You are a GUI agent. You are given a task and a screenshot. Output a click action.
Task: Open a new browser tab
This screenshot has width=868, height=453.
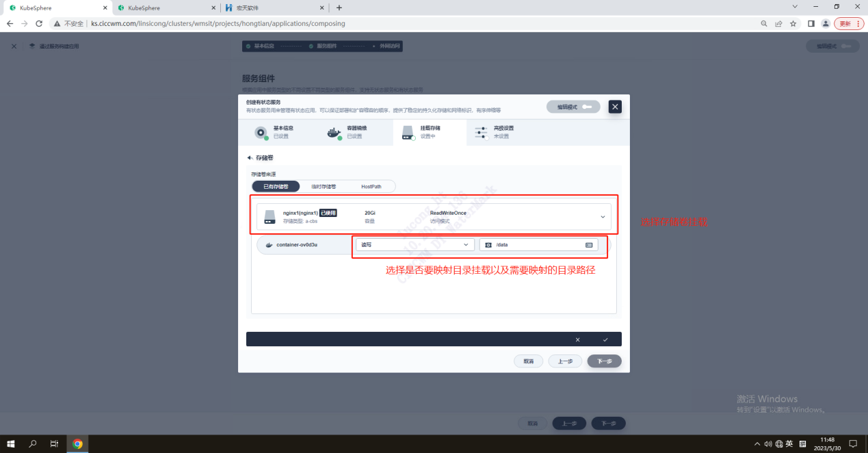click(x=339, y=8)
